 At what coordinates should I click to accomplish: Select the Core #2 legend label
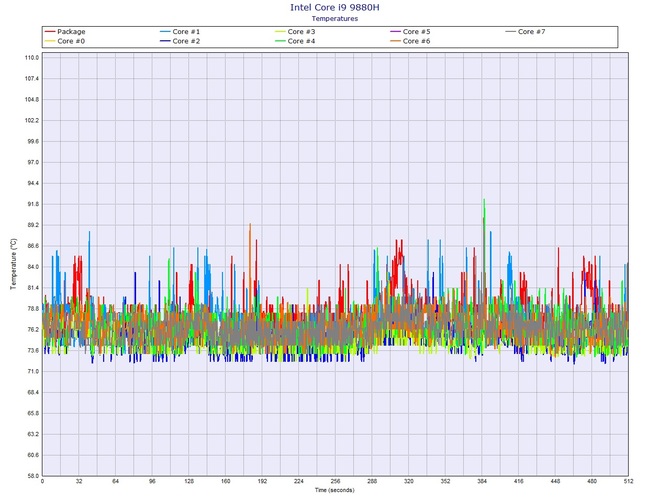(186, 41)
